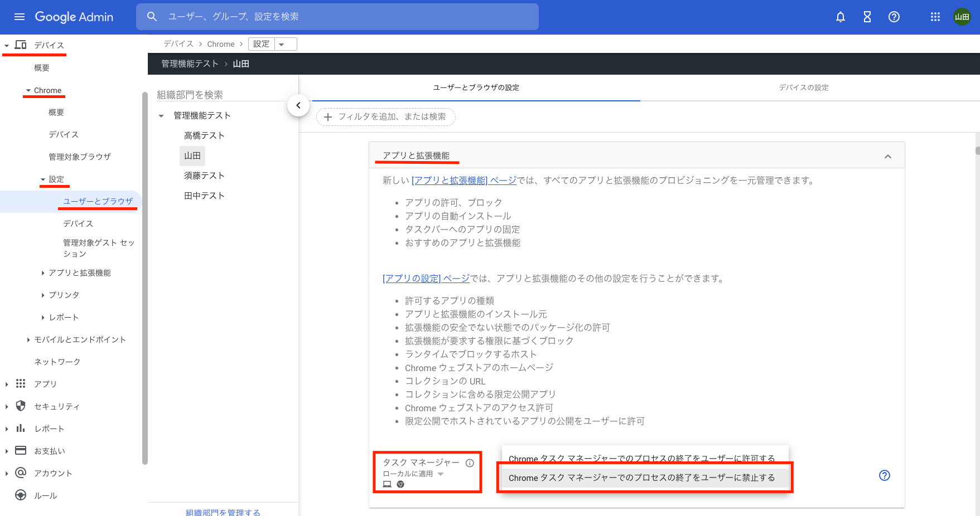Focus the 組織部門を検索 field

[221, 95]
